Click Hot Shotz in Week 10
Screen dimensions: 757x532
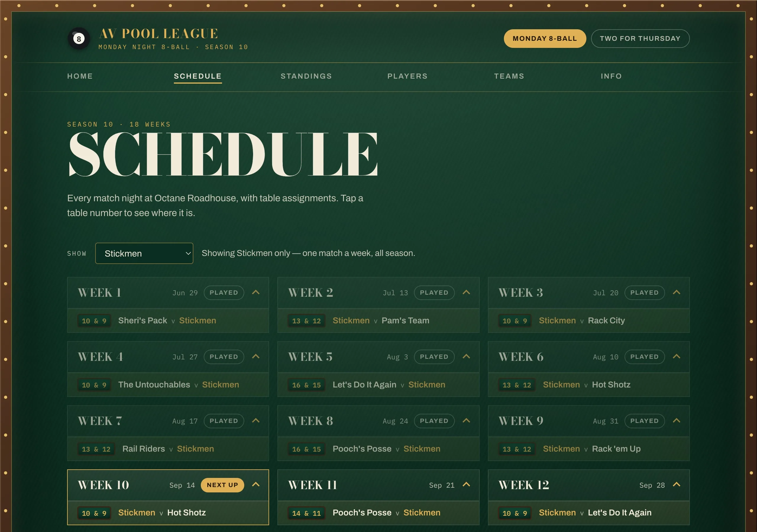tap(186, 512)
